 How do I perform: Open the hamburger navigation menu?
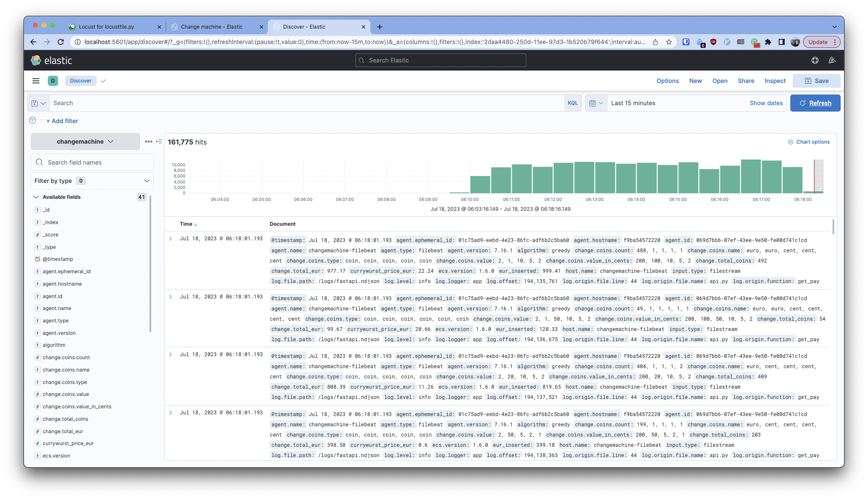click(x=36, y=81)
